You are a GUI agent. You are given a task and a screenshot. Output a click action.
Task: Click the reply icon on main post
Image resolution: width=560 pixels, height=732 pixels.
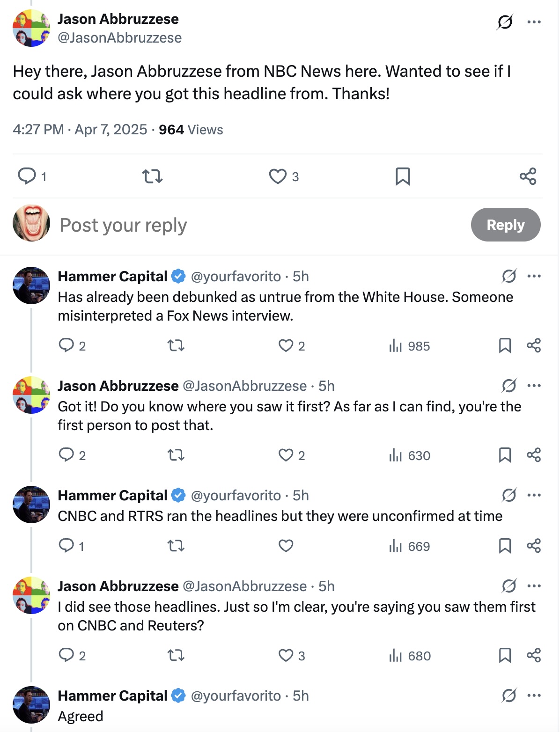27,176
